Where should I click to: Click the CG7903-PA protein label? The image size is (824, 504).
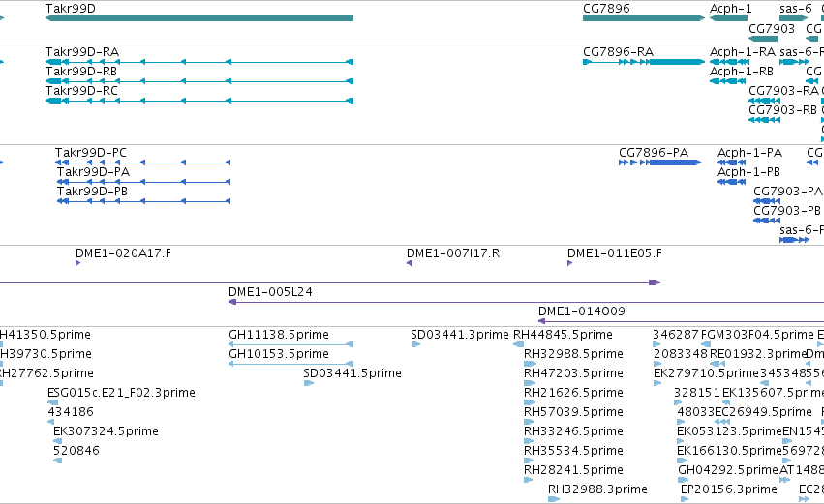(x=788, y=192)
